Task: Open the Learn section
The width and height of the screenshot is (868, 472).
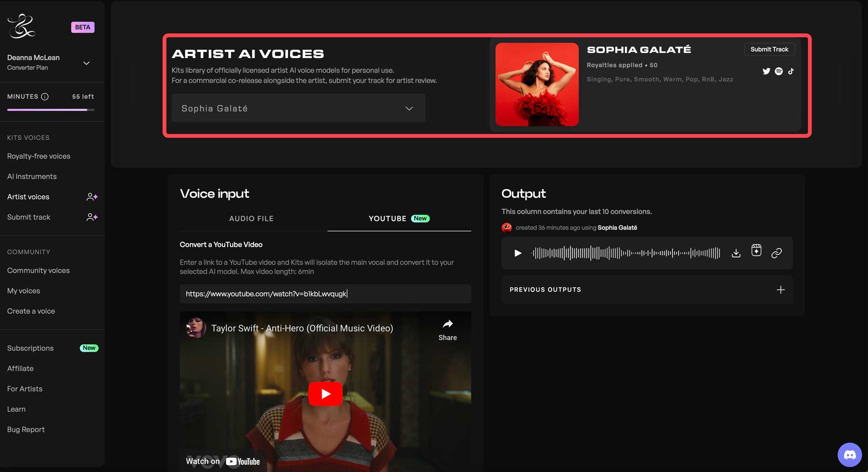Action: pyautogui.click(x=16, y=409)
